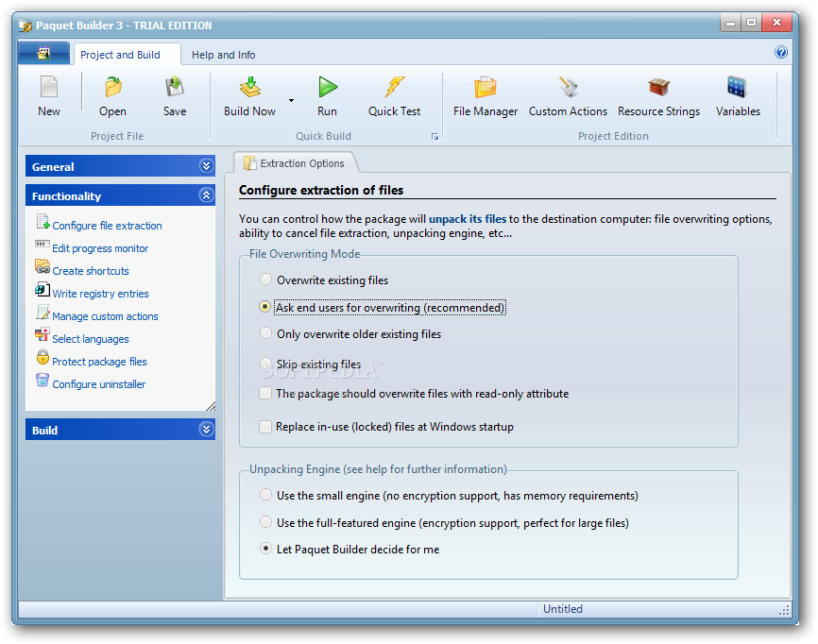
Task: Open a project with the Open icon
Action: (x=112, y=87)
